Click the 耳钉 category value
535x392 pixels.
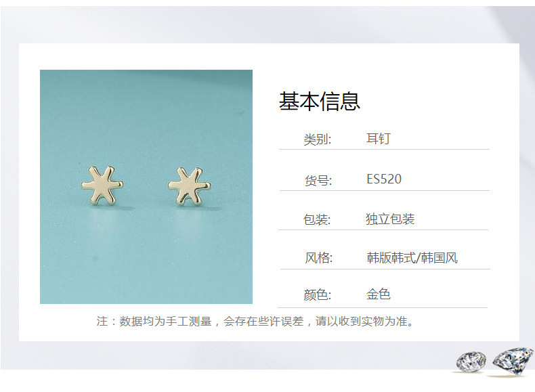click(x=378, y=139)
